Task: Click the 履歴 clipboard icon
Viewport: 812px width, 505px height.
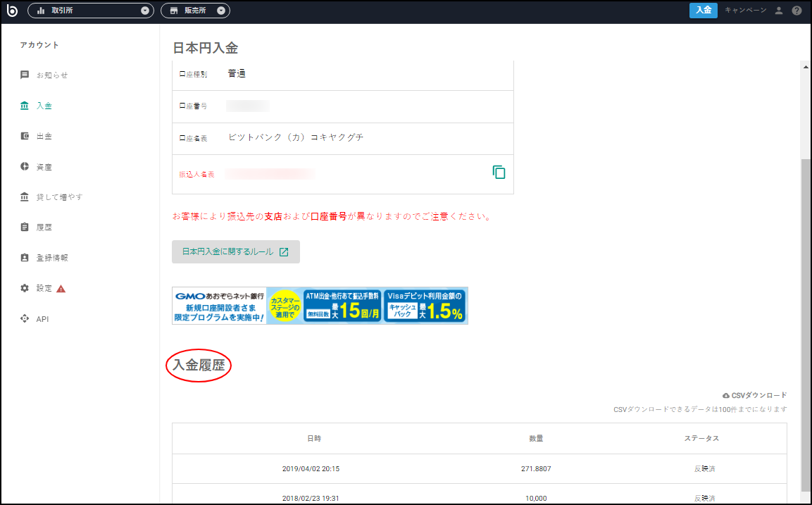Action: [25, 227]
